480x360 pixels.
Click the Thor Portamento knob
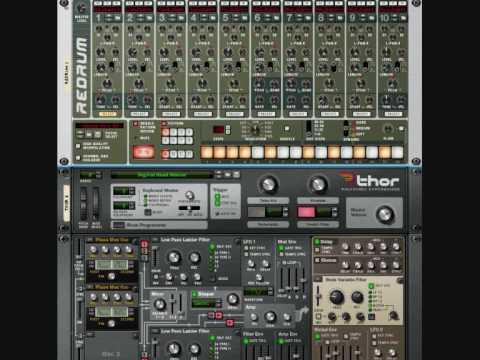point(190,195)
